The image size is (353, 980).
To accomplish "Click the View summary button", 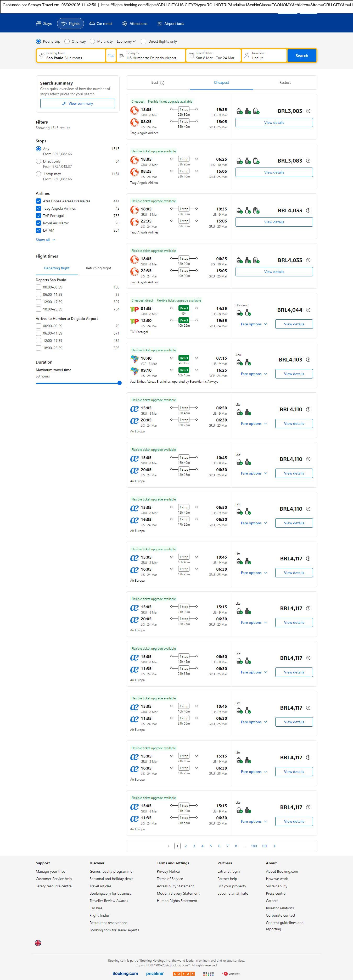I will (x=78, y=103).
